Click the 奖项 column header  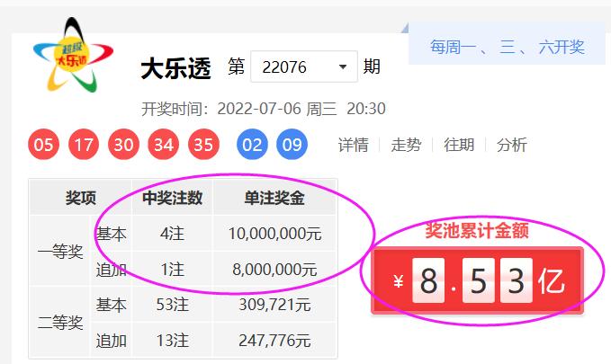pos(81,198)
